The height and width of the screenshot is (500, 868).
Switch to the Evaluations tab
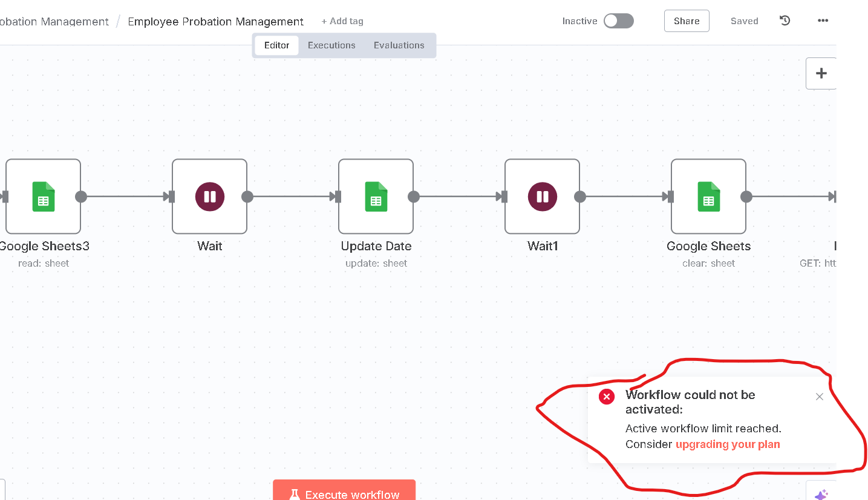click(x=399, y=45)
